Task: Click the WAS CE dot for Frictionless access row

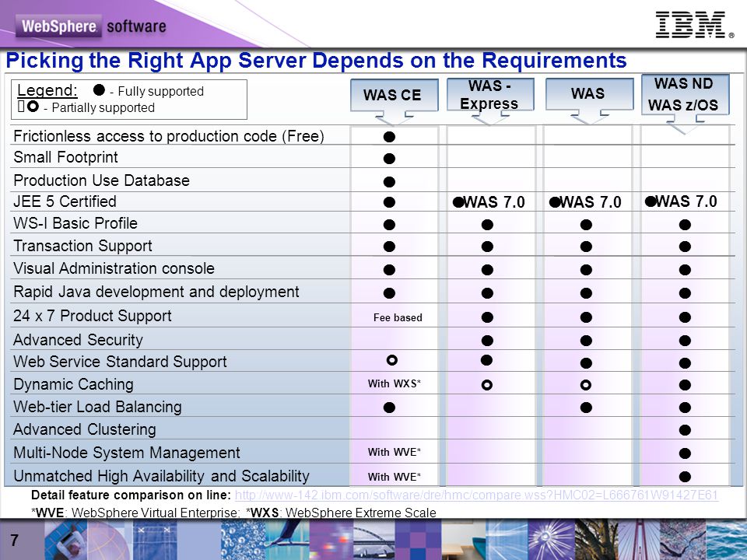Action: click(389, 137)
